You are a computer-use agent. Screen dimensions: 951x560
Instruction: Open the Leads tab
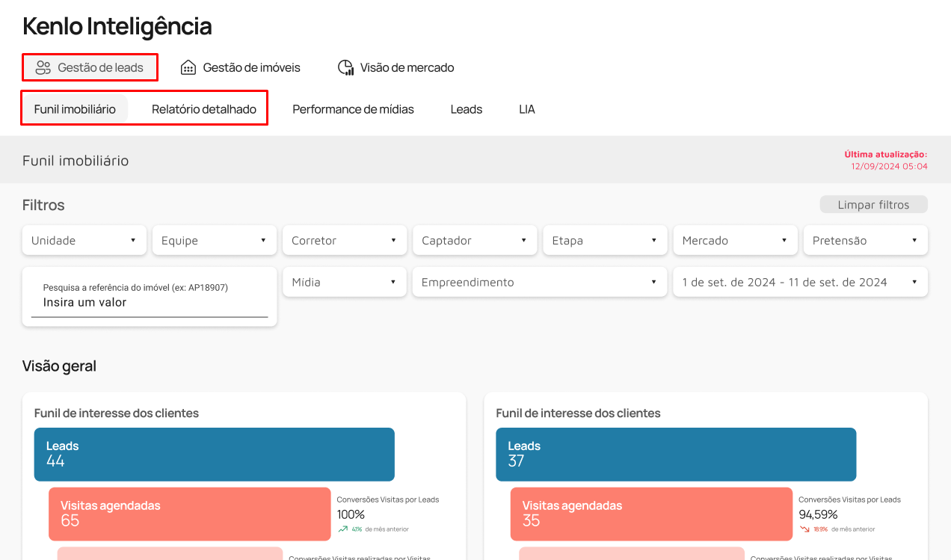click(467, 109)
